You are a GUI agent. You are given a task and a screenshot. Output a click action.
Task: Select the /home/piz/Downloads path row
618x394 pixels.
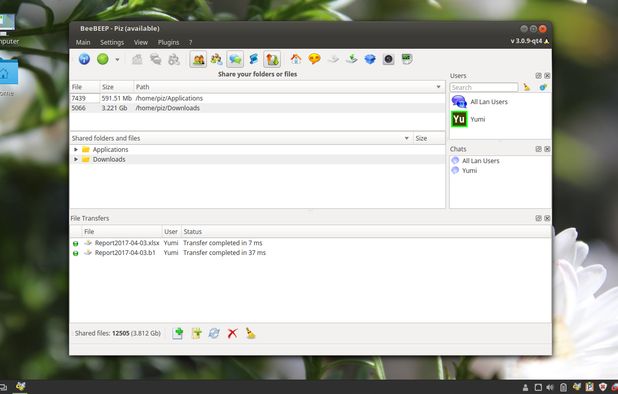[257, 108]
